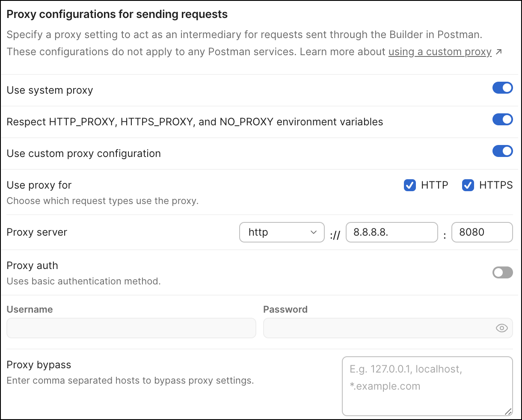Click the 'Use system proxy' label
Image resolution: width=522 pixels, height=420 pixels.
coord(50,90)
